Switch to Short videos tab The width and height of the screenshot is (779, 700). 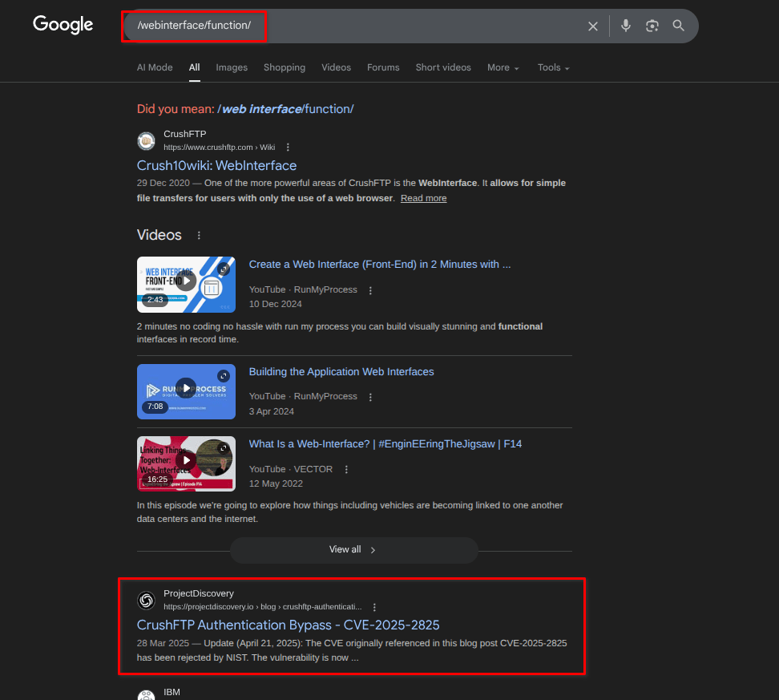coord(443,67)
